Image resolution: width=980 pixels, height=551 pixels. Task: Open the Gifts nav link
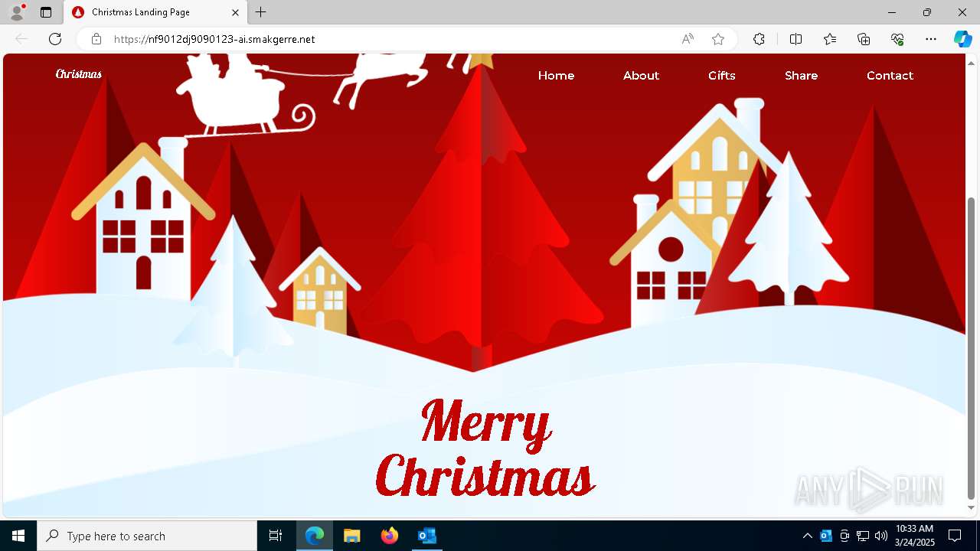pos(722,76)
